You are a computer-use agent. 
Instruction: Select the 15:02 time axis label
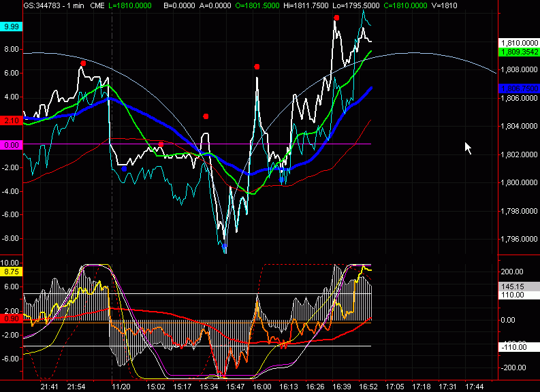pos(156,387)
